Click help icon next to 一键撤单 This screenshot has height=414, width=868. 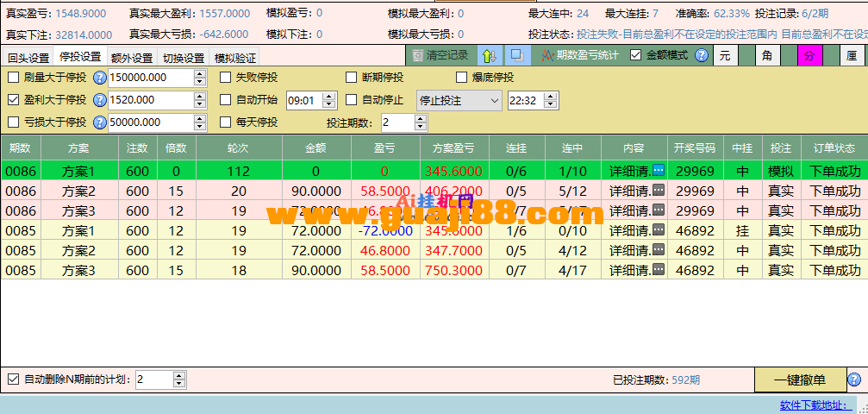[x=855, y=379]
